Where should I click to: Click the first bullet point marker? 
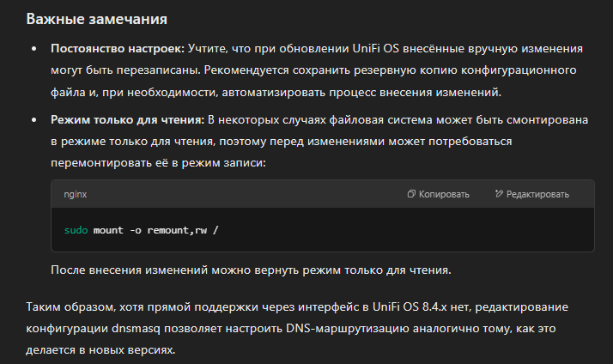(x=34, y=49)
